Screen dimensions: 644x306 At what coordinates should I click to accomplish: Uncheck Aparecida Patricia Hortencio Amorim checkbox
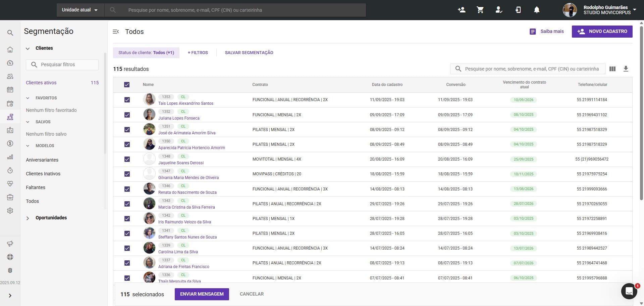[x=127, y=144]
